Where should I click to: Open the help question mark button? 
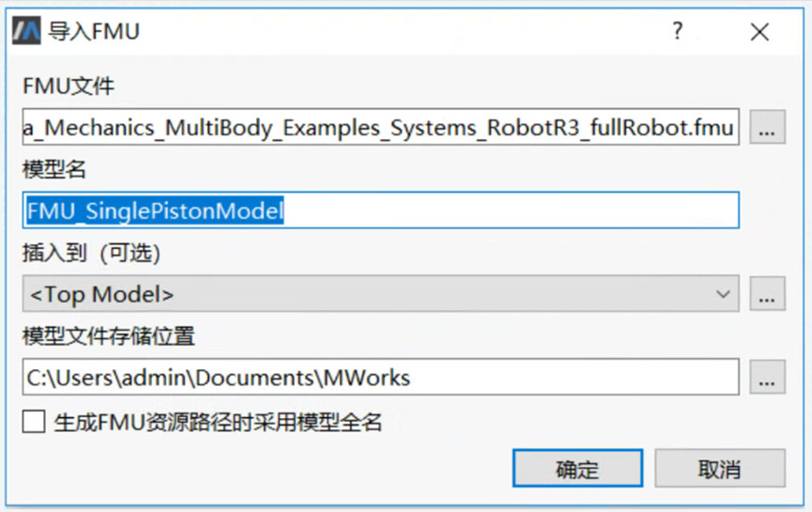coord(678,32)
